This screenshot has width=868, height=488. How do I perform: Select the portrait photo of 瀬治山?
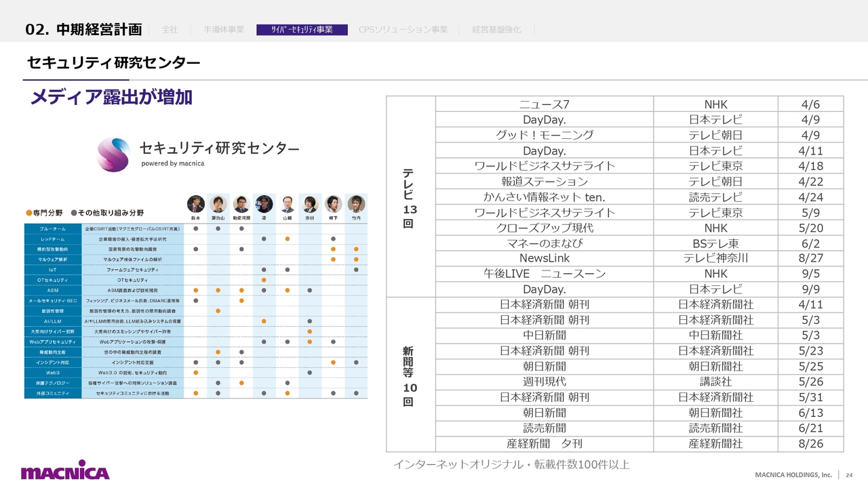[x=218, y=203]
